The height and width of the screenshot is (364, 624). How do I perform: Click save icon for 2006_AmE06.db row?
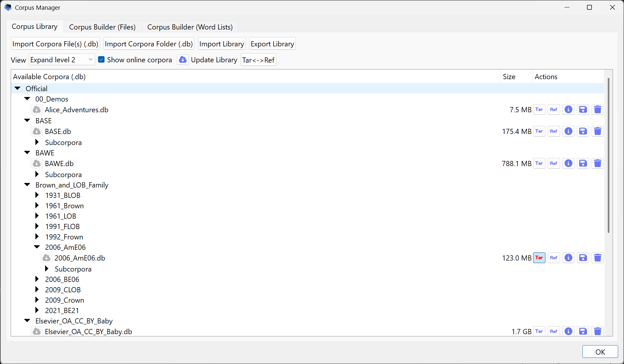point(583,258)
